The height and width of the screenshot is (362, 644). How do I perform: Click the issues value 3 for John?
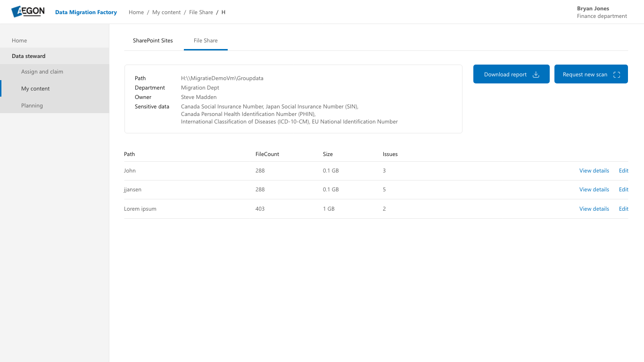(x=384, y=171)
